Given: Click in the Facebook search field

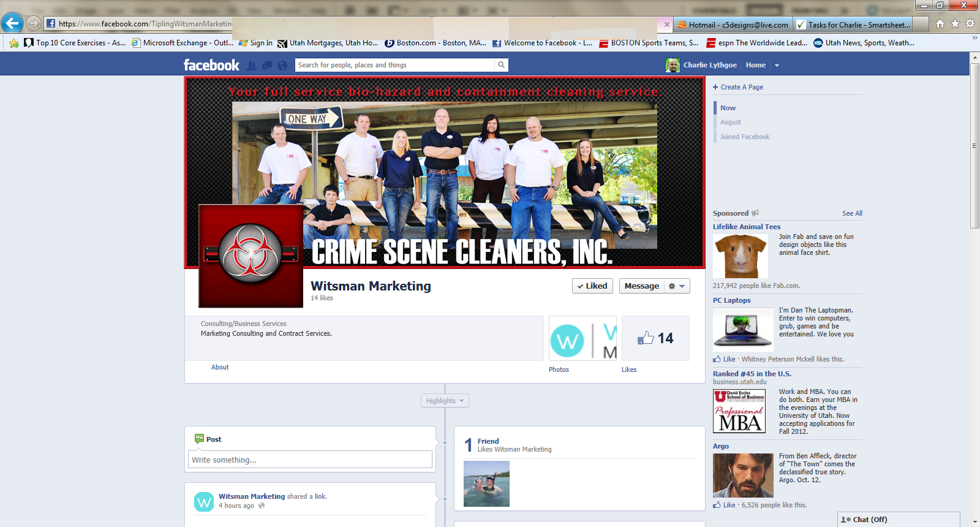Looking at the screenshot, I should click(x=395, y=65).
